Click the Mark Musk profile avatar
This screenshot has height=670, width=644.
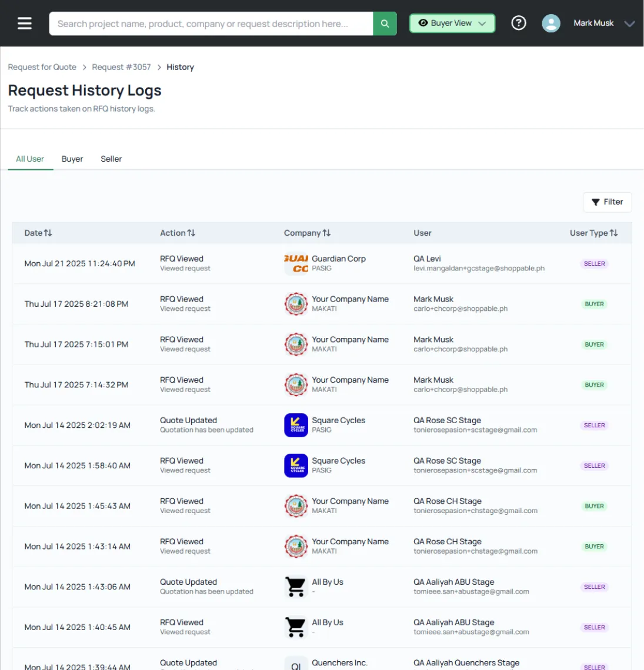point(550,23)
